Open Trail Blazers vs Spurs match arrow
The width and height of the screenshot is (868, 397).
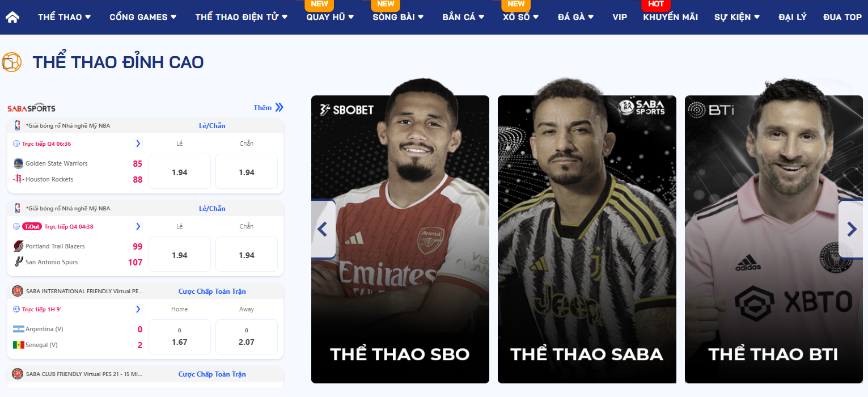138,226
